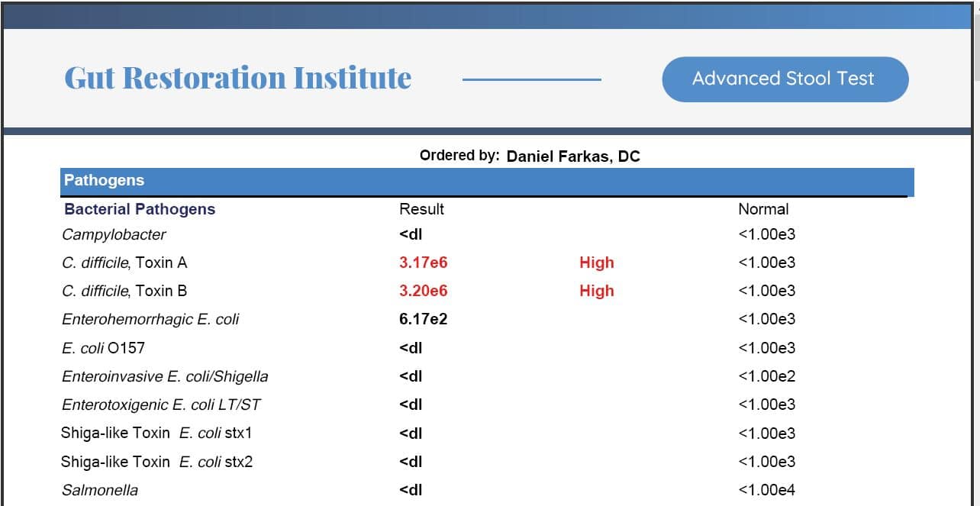
Task: Click the <1.00e3 normal value for Campylobacter
Action: click(x=767, y=235)
